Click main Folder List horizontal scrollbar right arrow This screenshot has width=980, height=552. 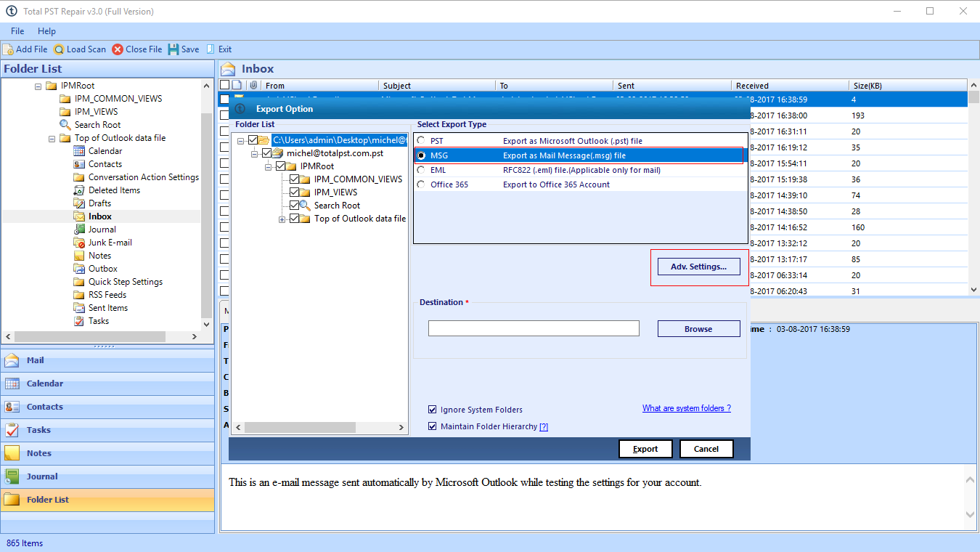pos(195,336)
